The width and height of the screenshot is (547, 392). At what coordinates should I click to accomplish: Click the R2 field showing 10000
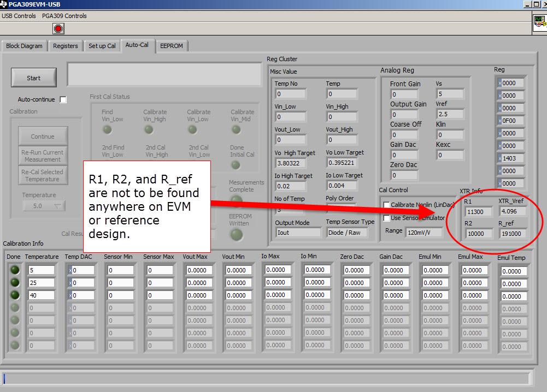(478, 234)
